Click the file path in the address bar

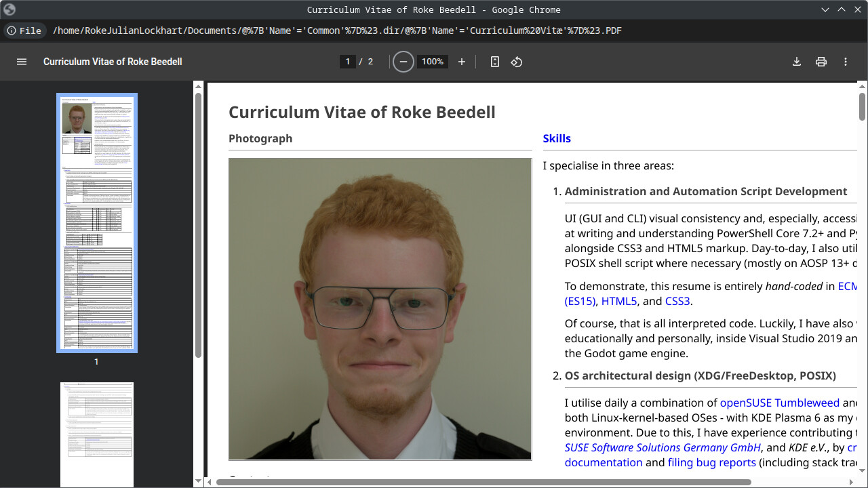tap(337, 30)
